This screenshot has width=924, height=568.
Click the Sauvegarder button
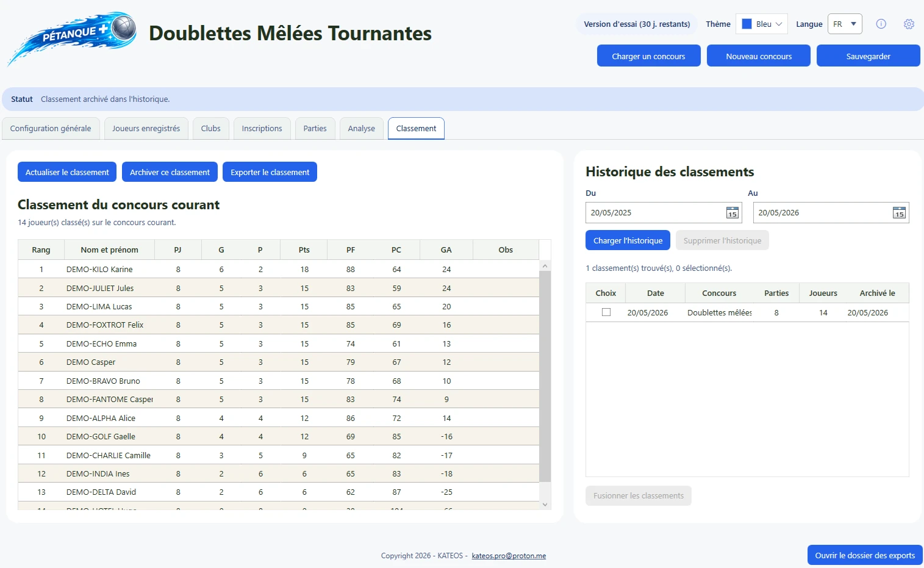[x=868, y=56]
